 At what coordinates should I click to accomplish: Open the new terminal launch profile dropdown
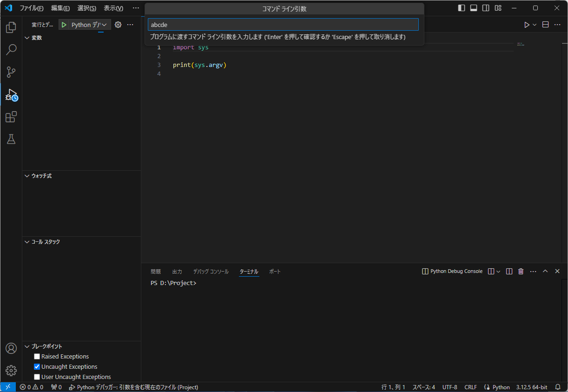498,271
